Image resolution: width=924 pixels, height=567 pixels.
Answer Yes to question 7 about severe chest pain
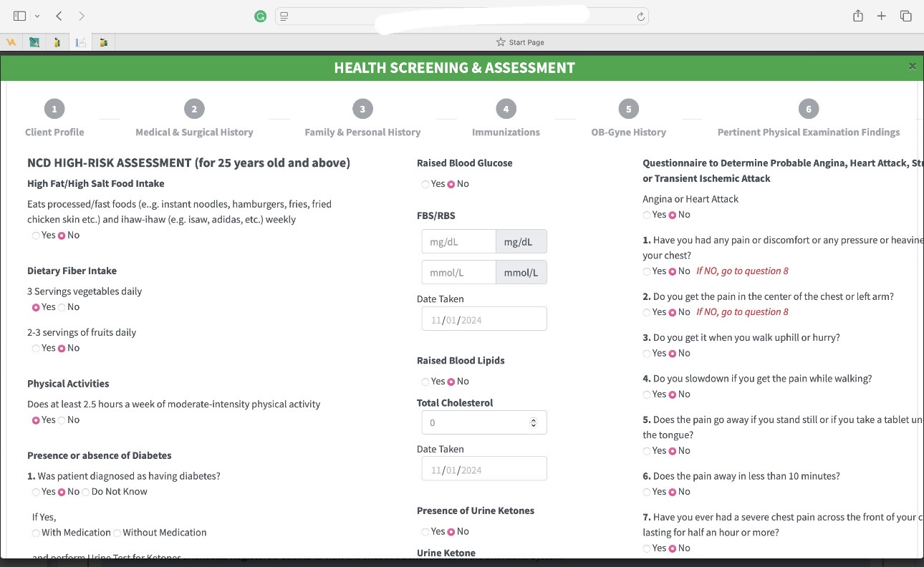pyautogui.click(x=647, y=548)
